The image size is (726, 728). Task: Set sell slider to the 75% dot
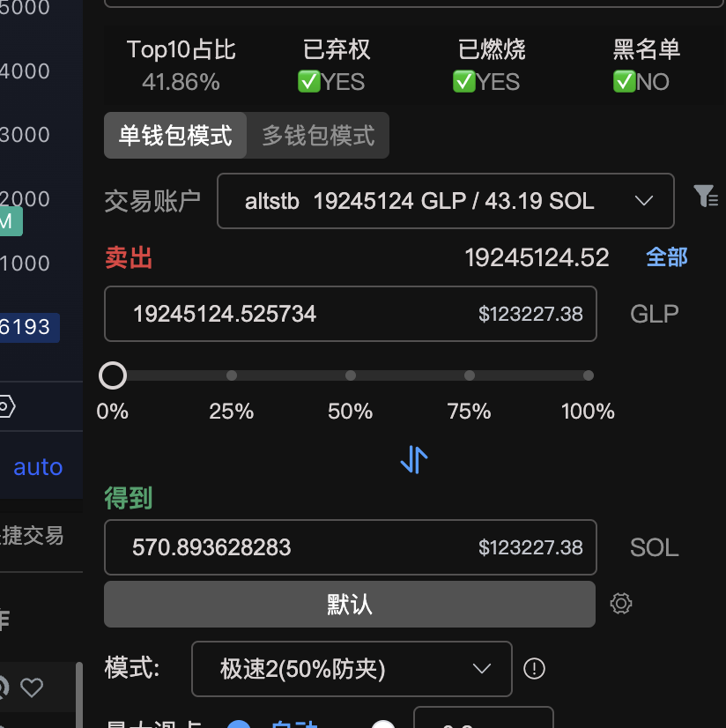[470, 375]
